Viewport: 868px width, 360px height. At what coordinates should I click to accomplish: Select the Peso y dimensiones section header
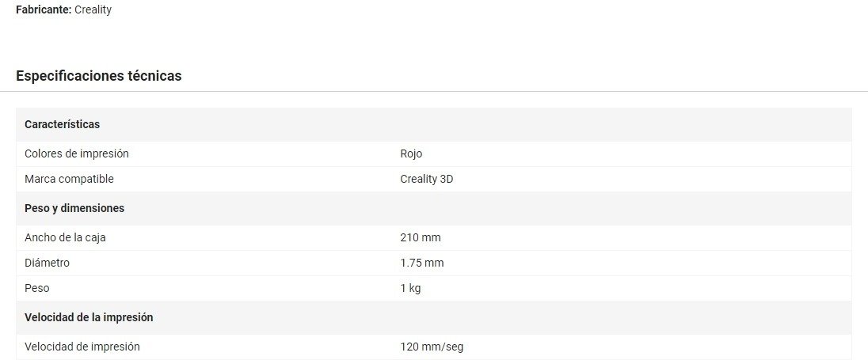74,208
